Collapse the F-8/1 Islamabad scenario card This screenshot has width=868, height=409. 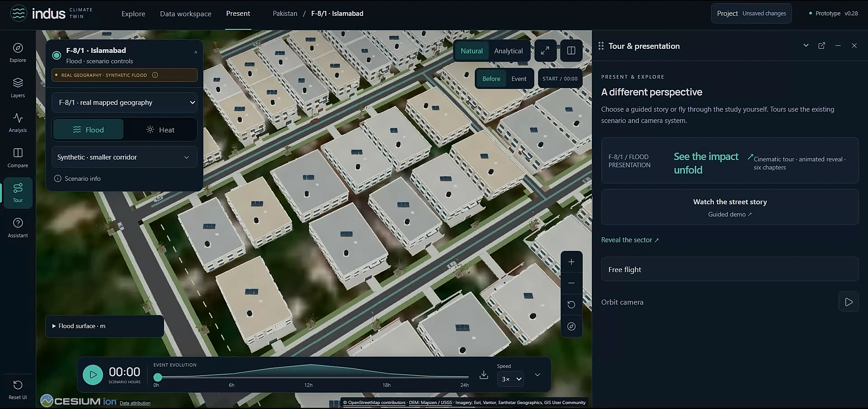pyautogui.click(x=196, y=52)
